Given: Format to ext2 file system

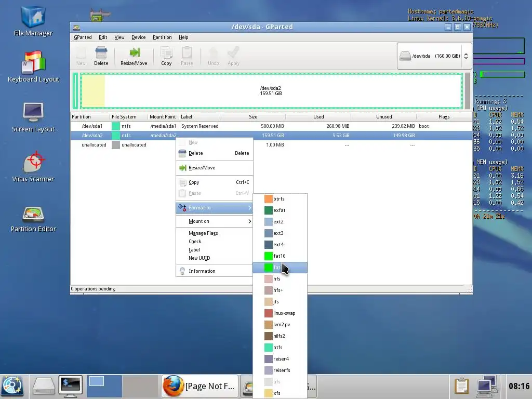Looking at the screenshot, I should tap(280, 221).
